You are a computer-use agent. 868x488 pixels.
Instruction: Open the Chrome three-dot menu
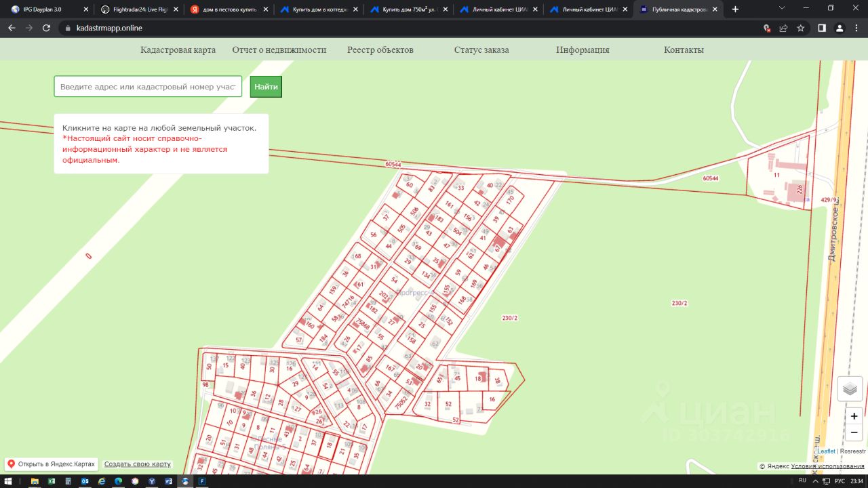(x=856, y=28)
